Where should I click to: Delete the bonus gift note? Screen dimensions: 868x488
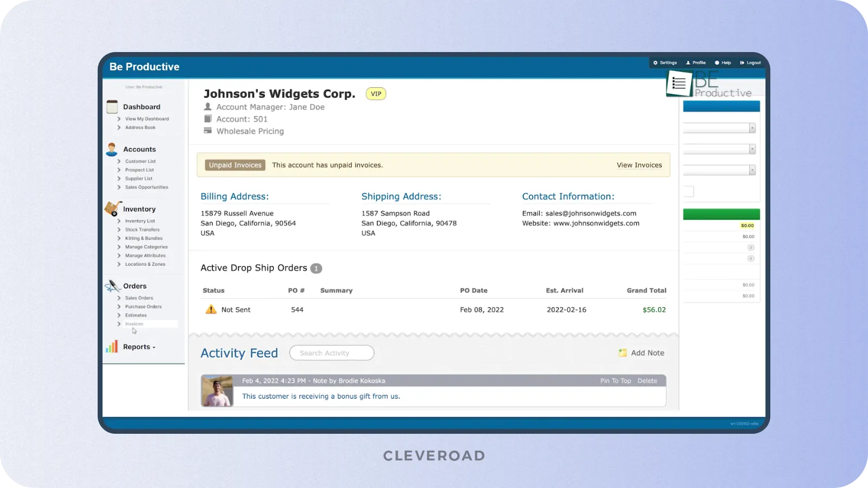click(x=647, y=381)
